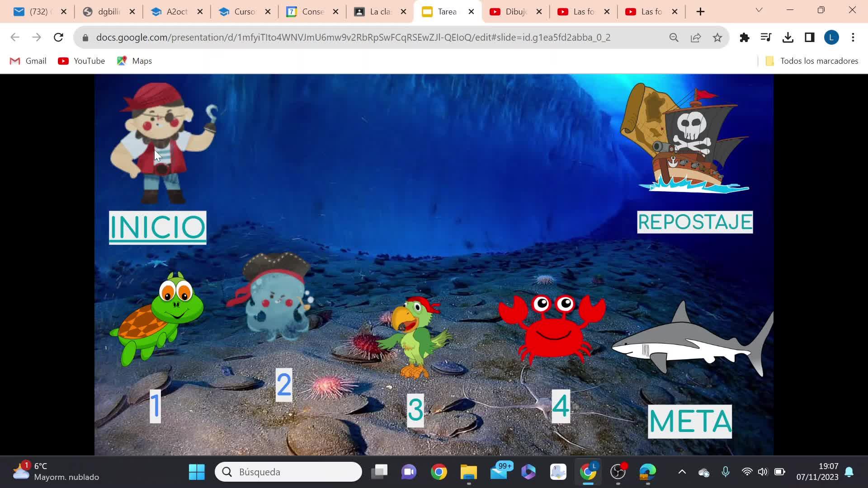
Task: Open the Extensions puzzle icon
Action: pos(745,38)
